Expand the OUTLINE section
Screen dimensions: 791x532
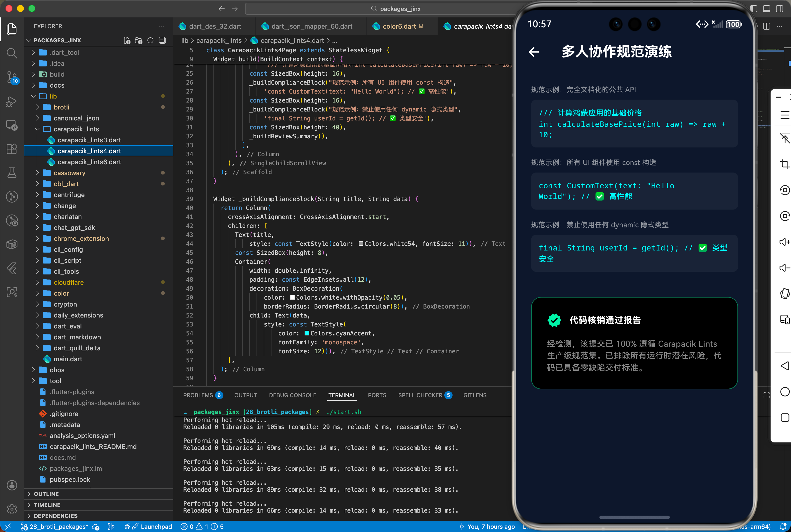(x=46, y=494)
